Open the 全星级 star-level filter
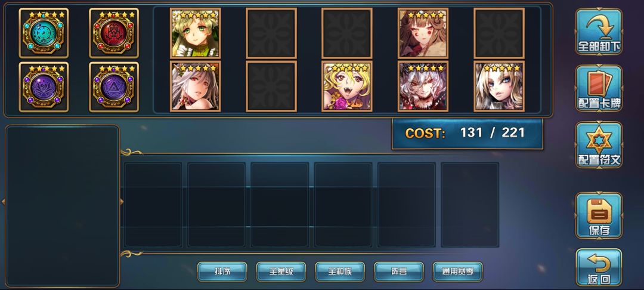Image resolution: width=644 pixels, height=290 pixels. pyautogui.click(x=281, y=272)
